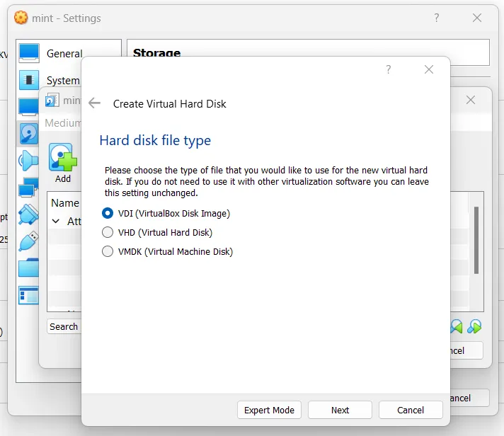504x436 pixels.
Task: Close the medium selector dialog
Action: coord(471,100)
